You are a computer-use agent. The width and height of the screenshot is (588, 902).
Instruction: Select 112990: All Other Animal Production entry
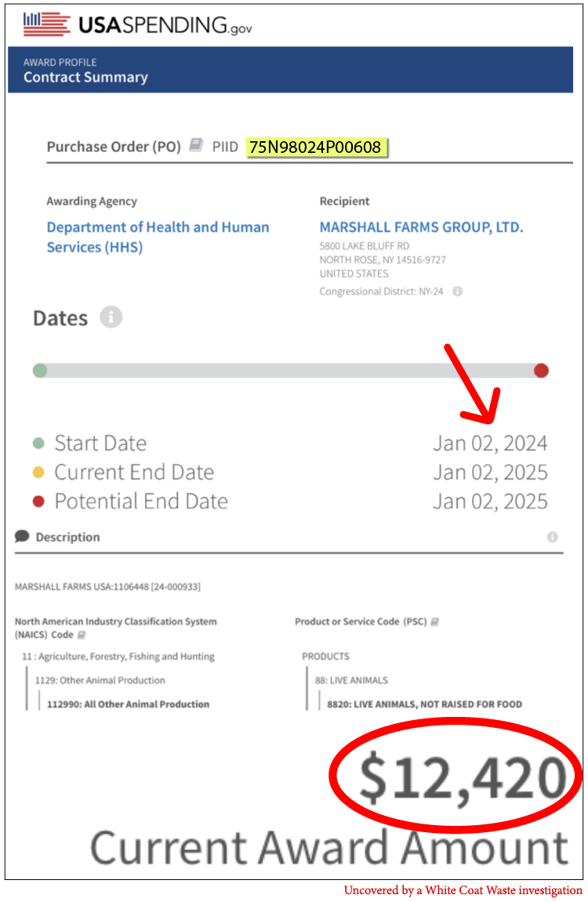[128, 704]
